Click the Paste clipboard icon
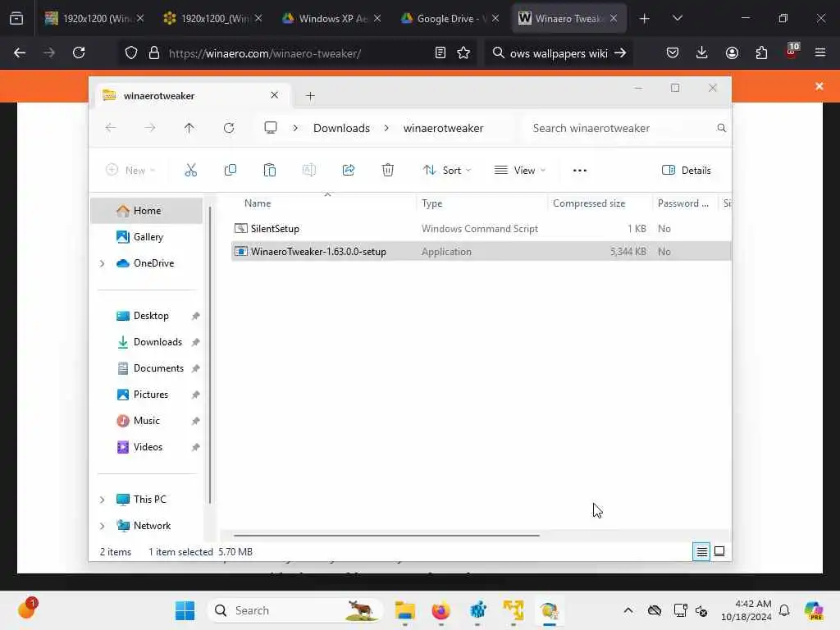 pos(269,171)
